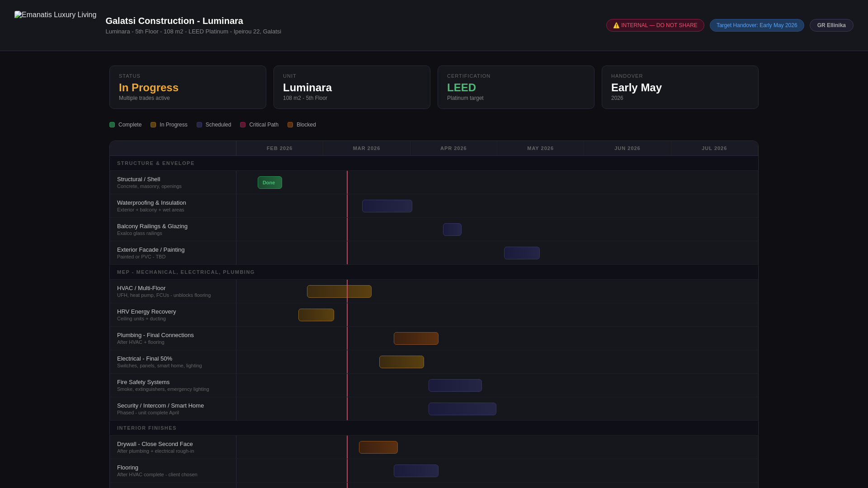868x488 pixels.
Task: Select the Flooring row label
Action: (x=173, y=471)
